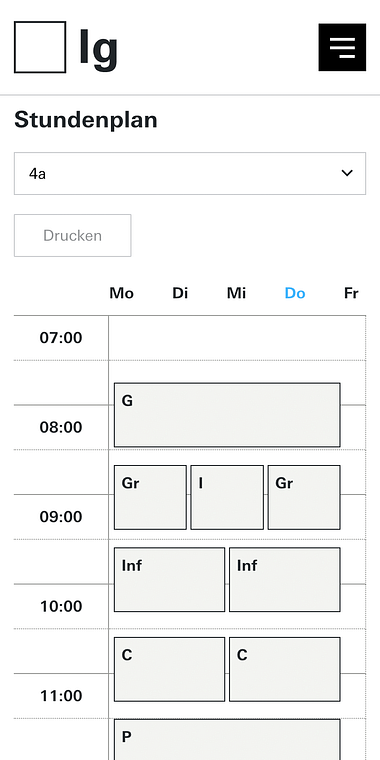This screenshot has height=760, width=380.
Task: Open the hamburger menu icon
Action: pos(342,47)
